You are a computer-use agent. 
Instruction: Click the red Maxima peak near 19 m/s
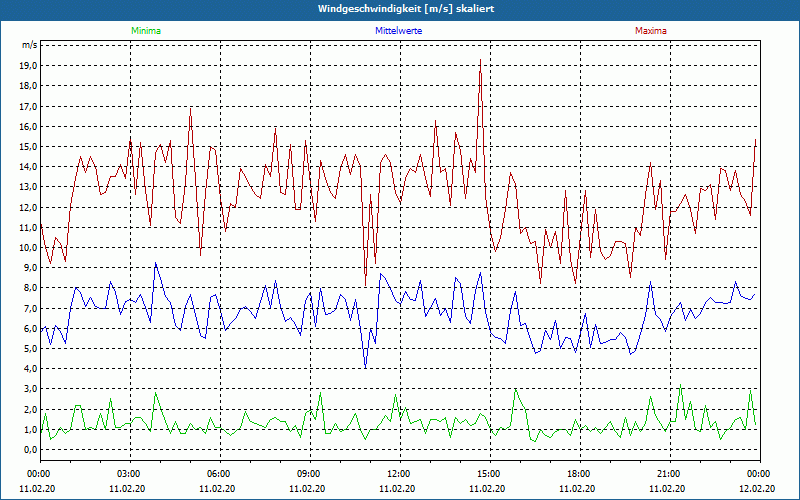[480, 60]
